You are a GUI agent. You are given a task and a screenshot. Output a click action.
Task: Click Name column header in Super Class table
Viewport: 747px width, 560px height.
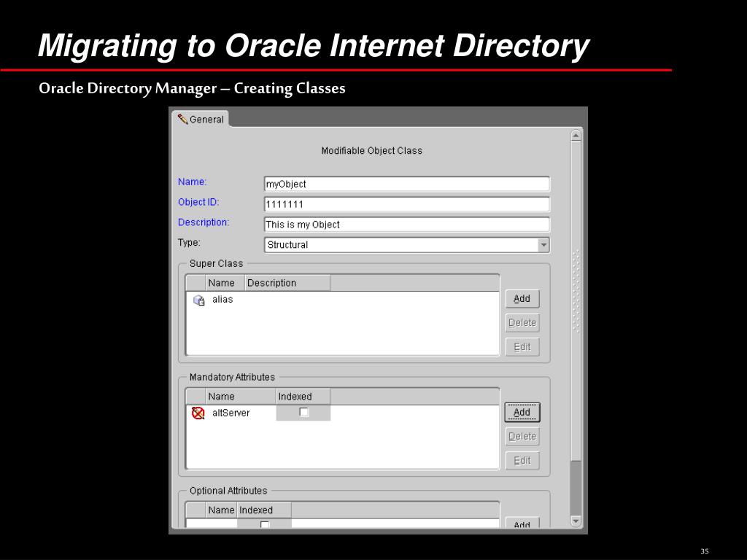click(225, 283)
